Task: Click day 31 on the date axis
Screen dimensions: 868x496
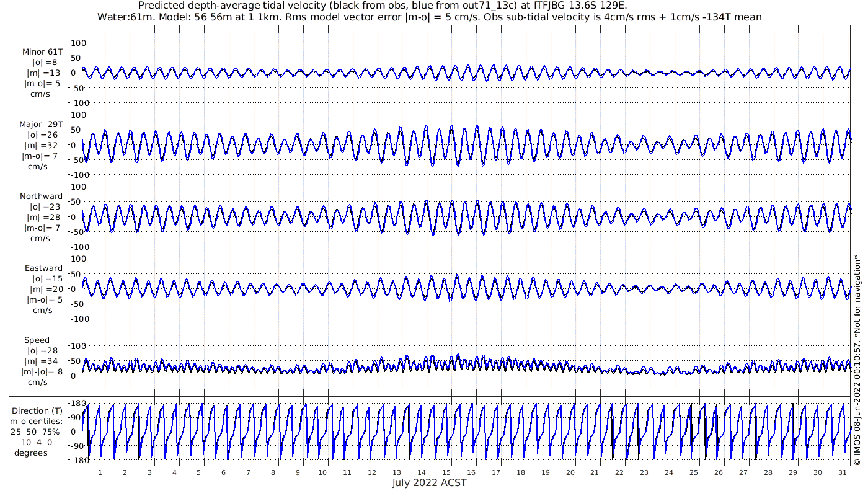Action: [841, 472]
